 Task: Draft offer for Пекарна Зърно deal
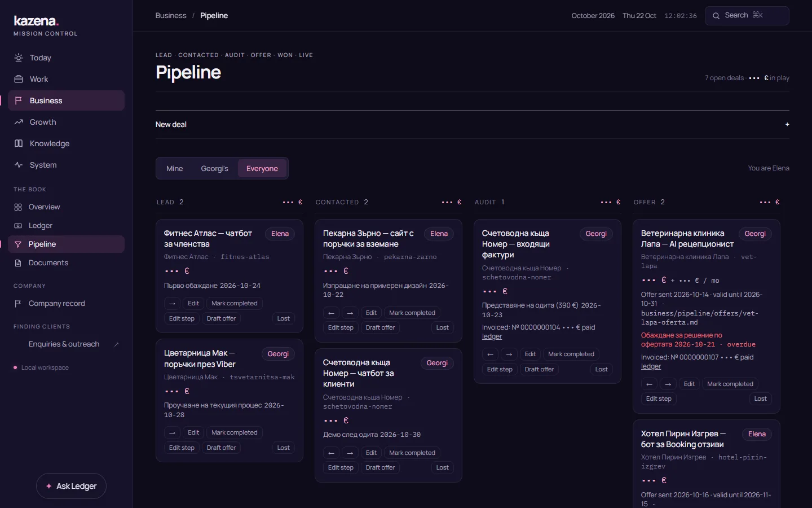point(380,328)
